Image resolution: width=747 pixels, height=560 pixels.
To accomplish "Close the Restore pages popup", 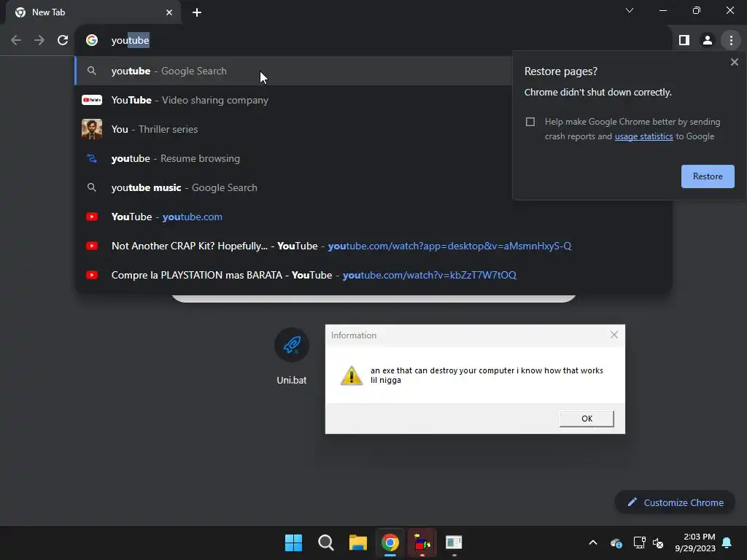I will pyautogui.click(x=734, y=62).
